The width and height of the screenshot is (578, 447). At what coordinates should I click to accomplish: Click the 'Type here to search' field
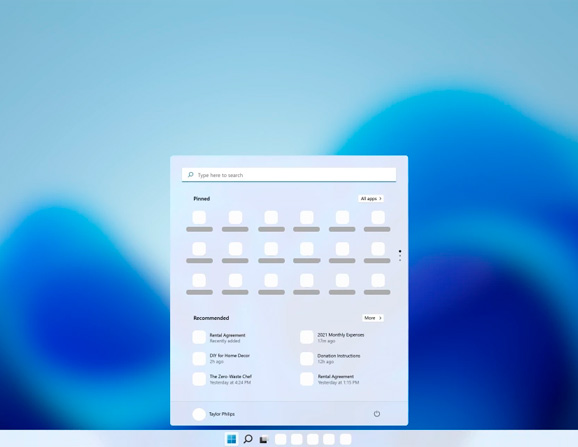(x=289, y=175)
